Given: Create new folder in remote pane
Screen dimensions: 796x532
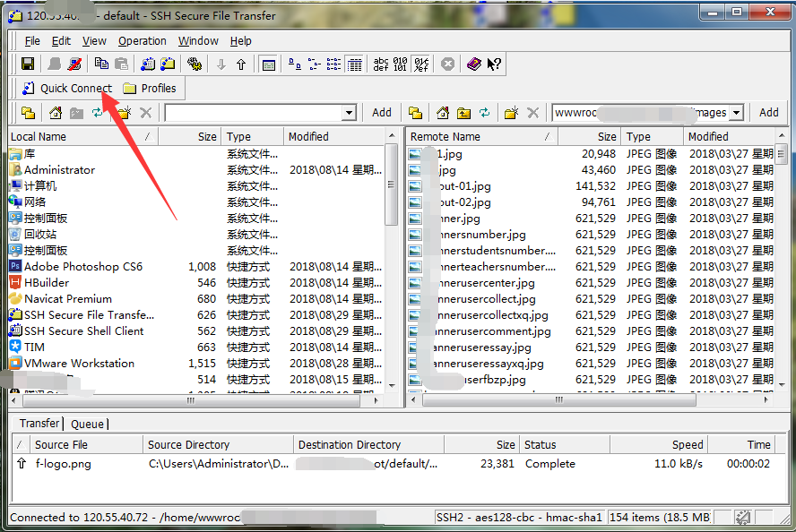Looking at the screenshot, I should [511, 113].
